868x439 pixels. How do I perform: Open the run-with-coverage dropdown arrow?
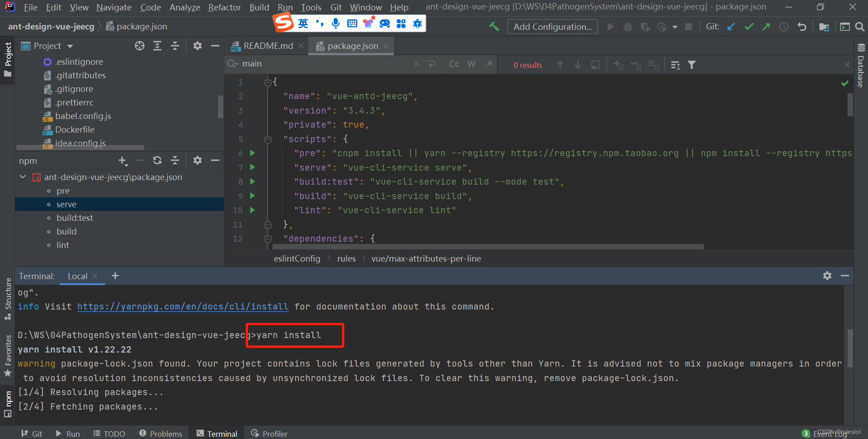675,27
